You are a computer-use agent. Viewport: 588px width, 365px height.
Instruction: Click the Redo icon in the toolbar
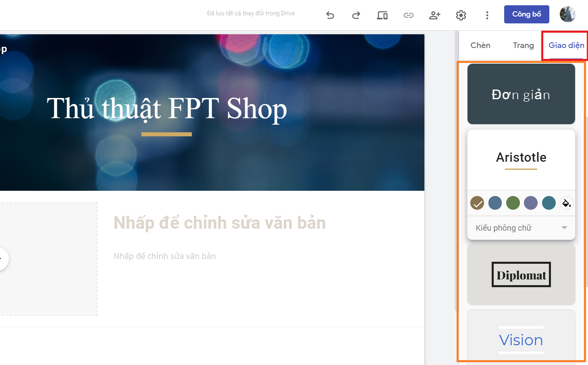tap(356, 15)
